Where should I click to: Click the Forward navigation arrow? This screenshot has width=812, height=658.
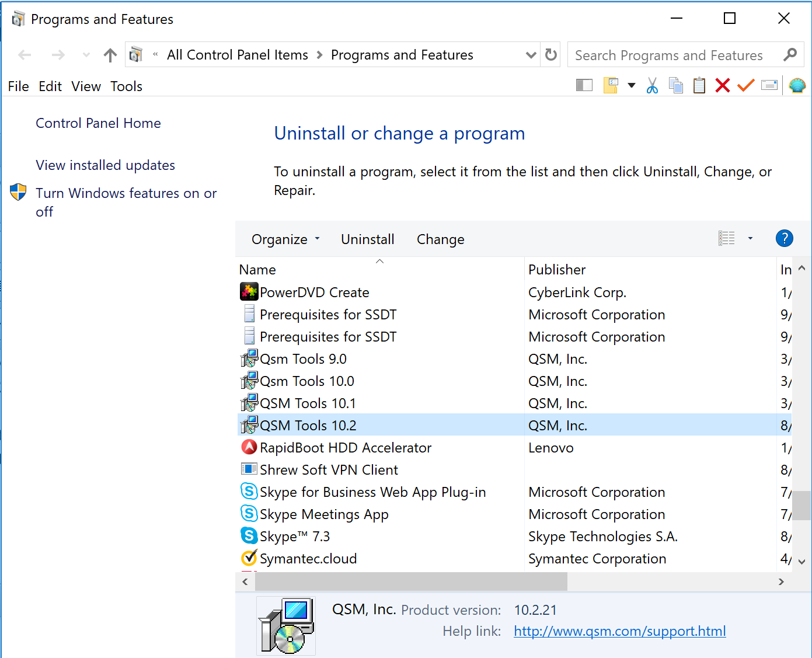coord(58,55)
